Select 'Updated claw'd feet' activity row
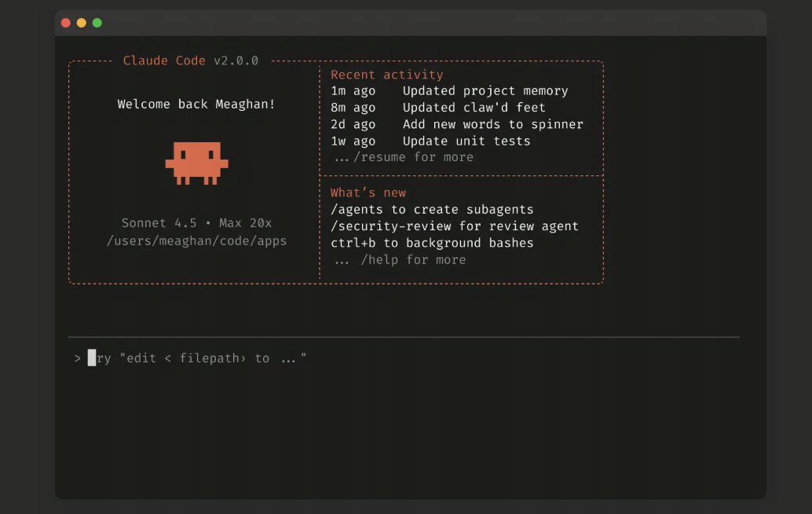The height and width of the screenshot is (514, 812). (x=438, y=108)
